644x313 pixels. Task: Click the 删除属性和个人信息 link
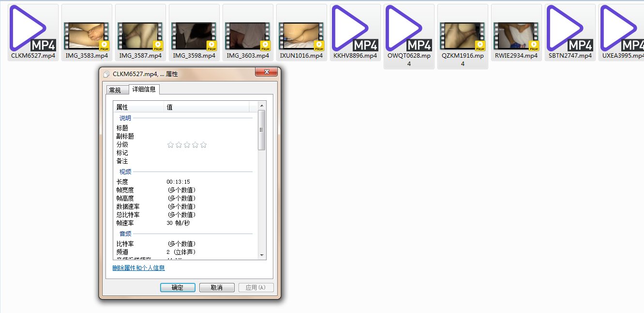coord(138,268)
